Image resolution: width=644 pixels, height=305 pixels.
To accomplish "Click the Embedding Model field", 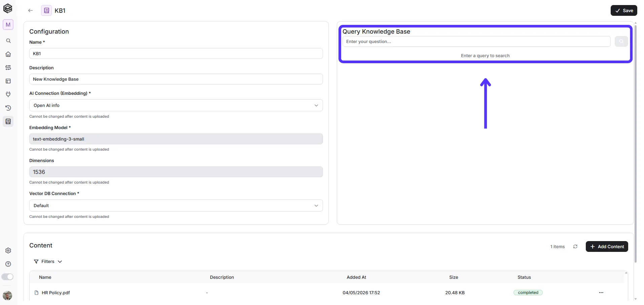I will (x=176, y=139).
